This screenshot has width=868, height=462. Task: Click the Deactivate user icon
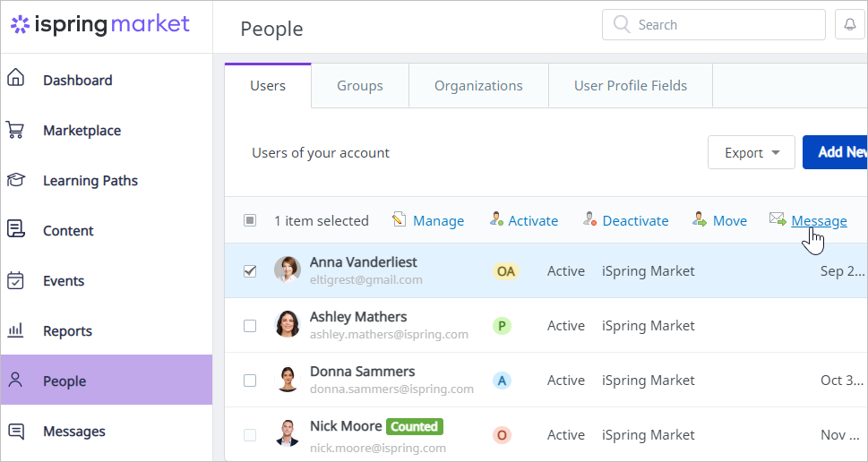[x=589, y=219]
